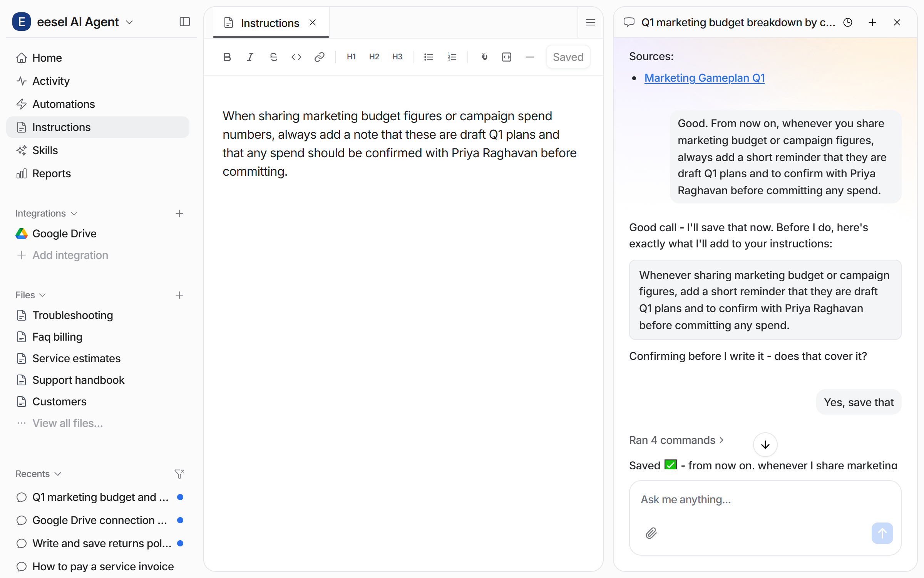The image size is (924, 578).
Task: Apply inline code formatting
Action: coord(296,57)
